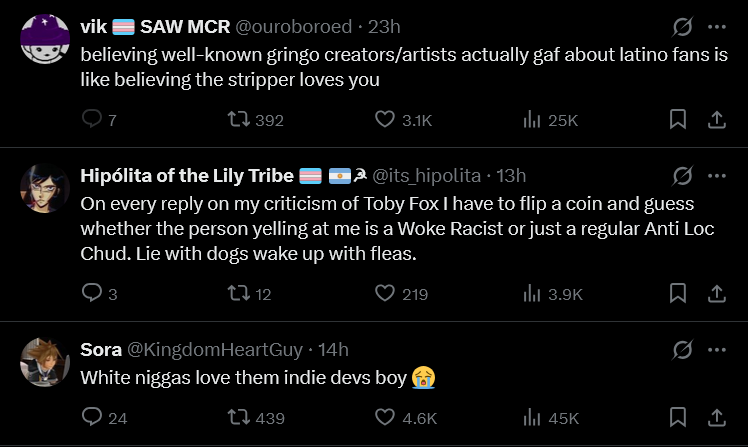Open more options menu on vik's tweet
The width and height of the screenshot is (748, 447).
click(x=717, y=27)
